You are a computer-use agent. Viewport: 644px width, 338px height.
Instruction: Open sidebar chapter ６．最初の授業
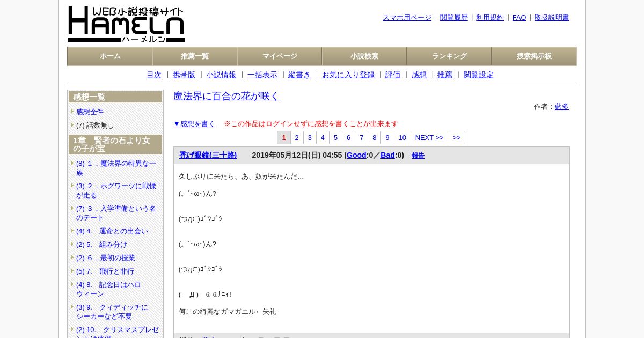click(106, 258)
